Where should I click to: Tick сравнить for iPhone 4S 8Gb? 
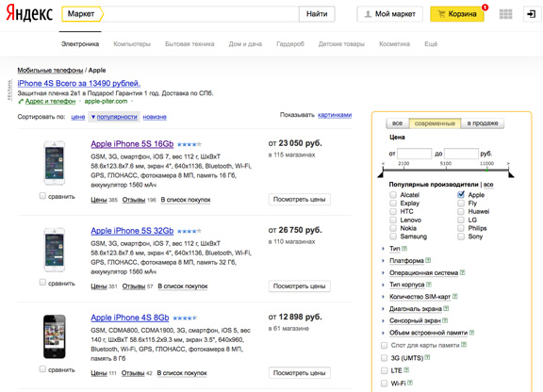coord(42,369)
